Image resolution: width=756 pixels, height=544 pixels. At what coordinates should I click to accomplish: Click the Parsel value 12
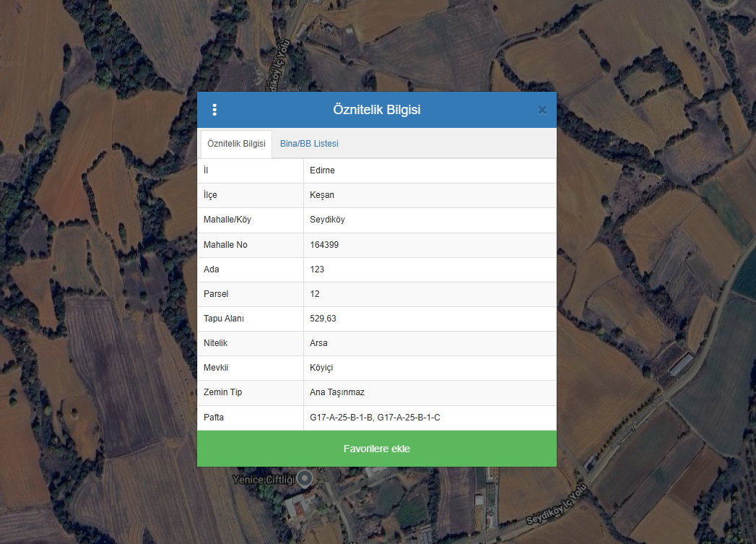[315, 294]
